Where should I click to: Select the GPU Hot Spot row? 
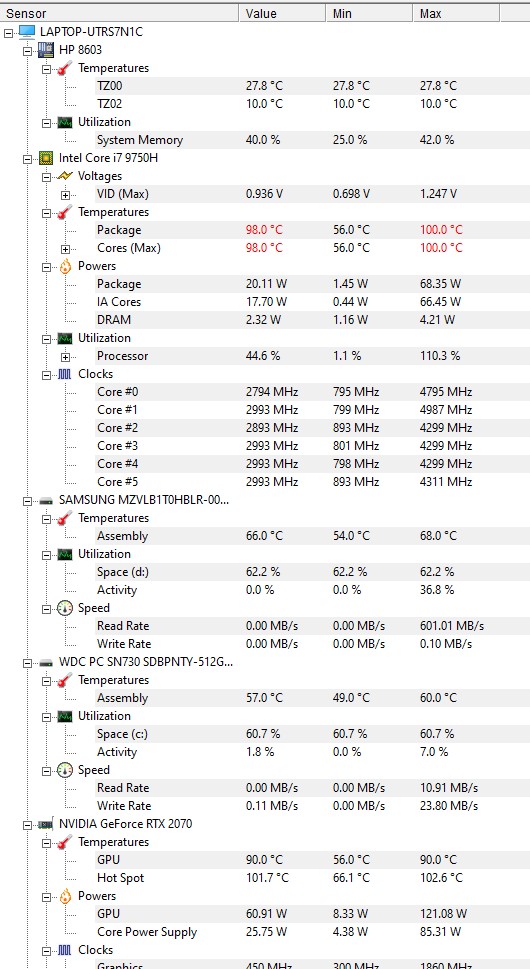point(265,878)
